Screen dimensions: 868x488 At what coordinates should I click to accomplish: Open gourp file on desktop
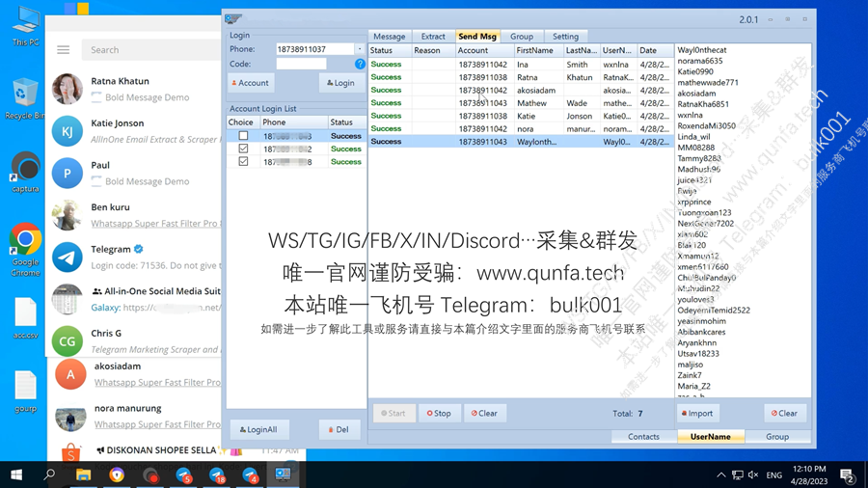25,392
